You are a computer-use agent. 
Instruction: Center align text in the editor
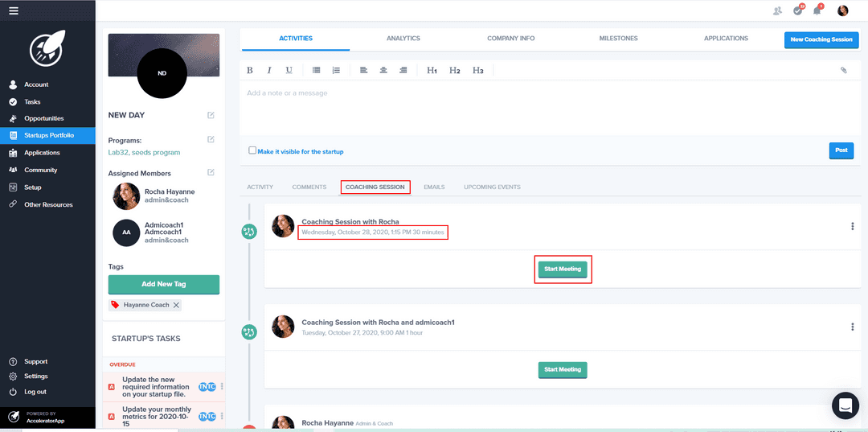coord(383,70)
